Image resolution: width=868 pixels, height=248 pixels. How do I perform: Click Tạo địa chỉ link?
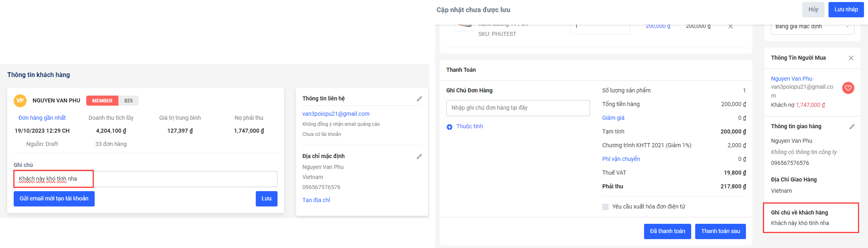click(x=316, y=200)
